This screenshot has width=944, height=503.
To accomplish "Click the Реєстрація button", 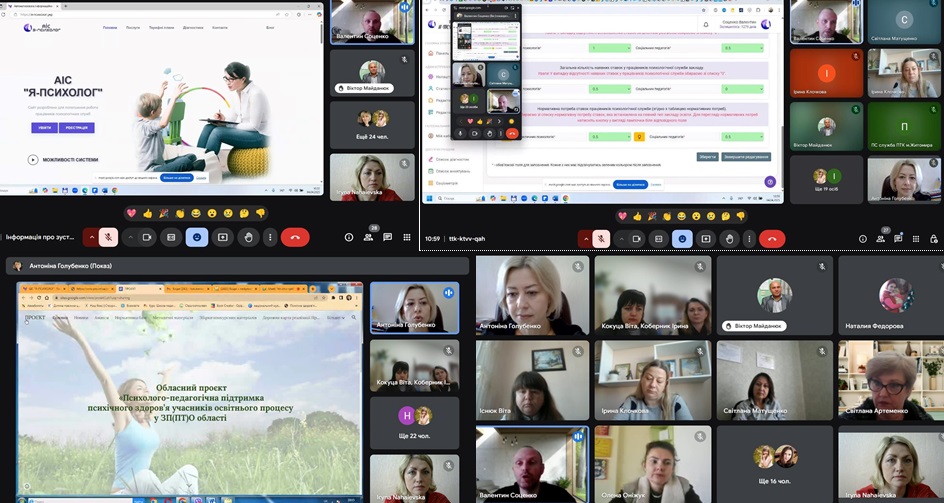I will point(77,127).
